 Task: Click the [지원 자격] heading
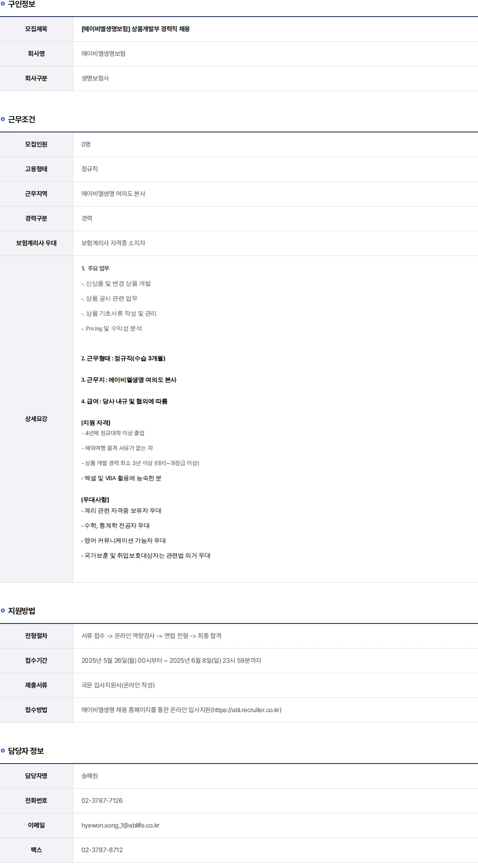click(x=96, y=423)
